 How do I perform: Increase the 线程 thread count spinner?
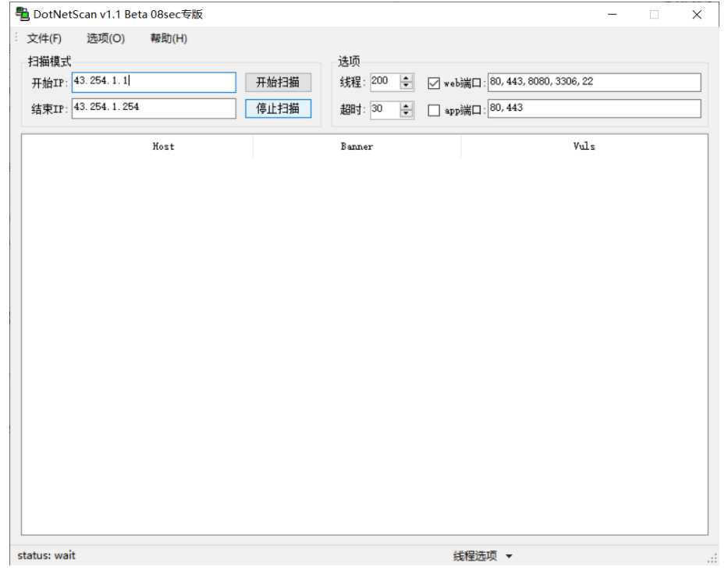[x=407, y=79]
